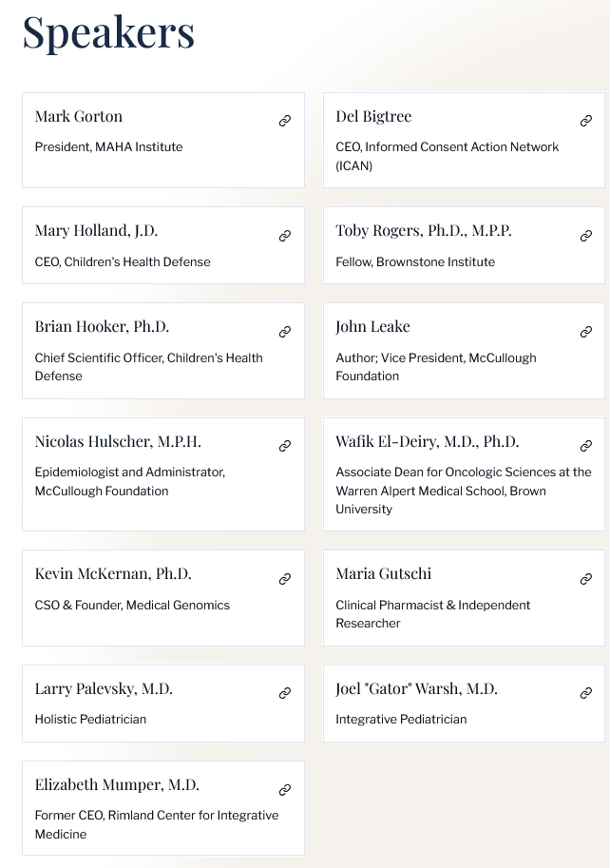Click Toby Rogers card link icon

[x=585, y=236]
